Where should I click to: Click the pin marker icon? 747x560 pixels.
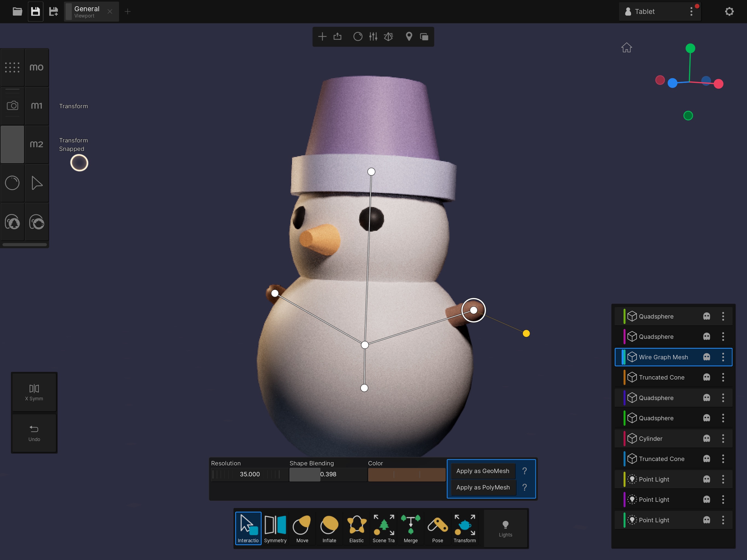408,36
